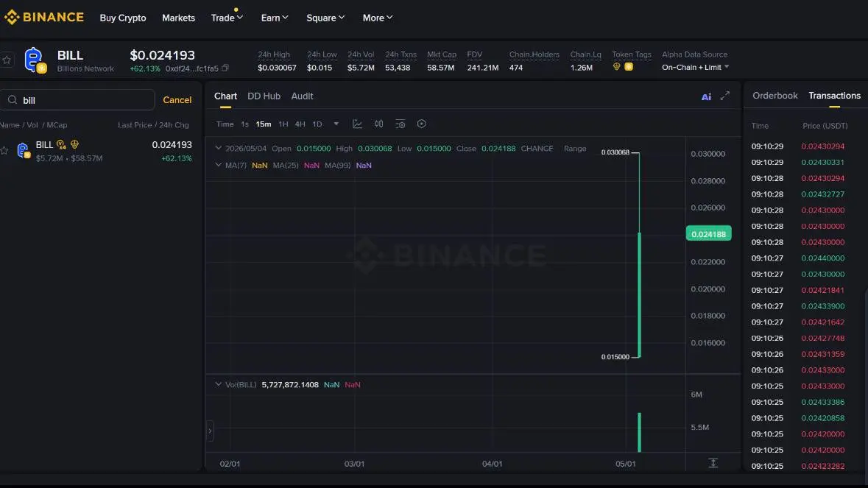Viewport: 868px width, 488px height.
Task: Click the Price (USDT) column header
Action: pyautogui.click(x=825, y=126)
